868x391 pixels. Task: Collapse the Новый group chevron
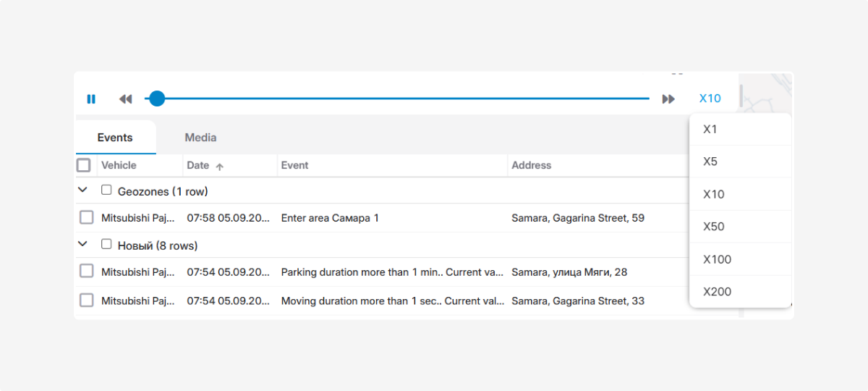tap(82, 245)
